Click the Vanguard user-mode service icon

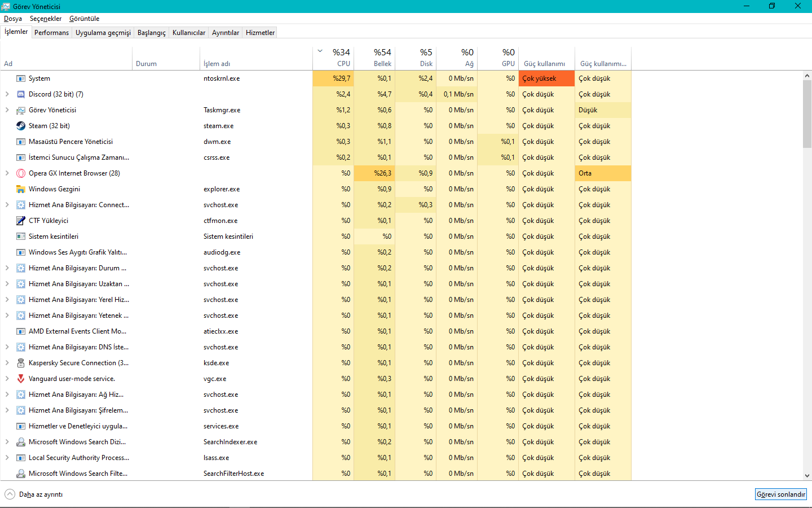pyautogui.click(x=21, y=379)
